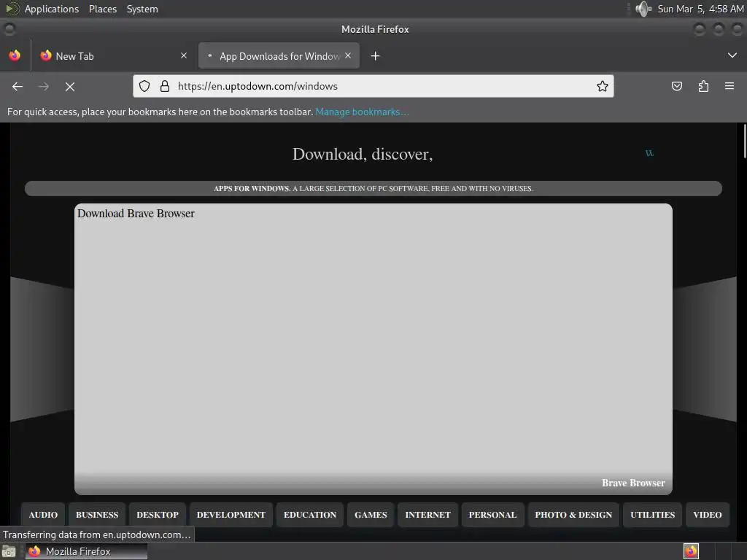Select the App Downloads for Windows tab
747x560 pixels.
pos(279,55)
